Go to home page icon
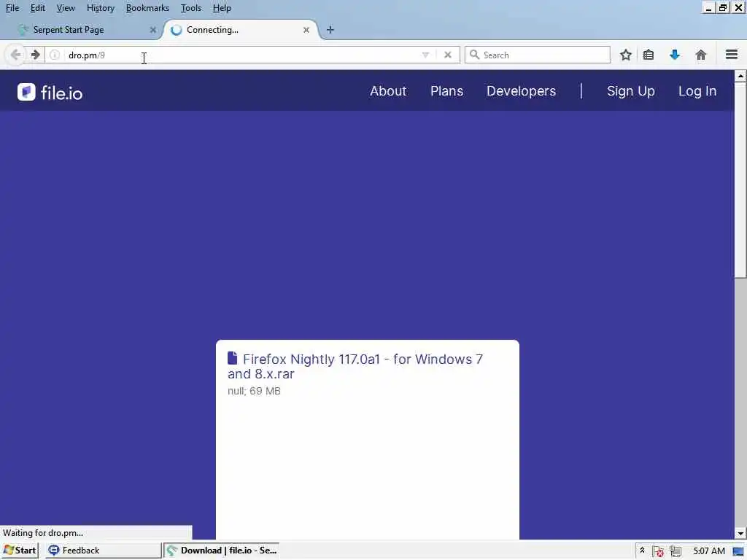Viewport: 747px width, 560px height. (700, 55)
